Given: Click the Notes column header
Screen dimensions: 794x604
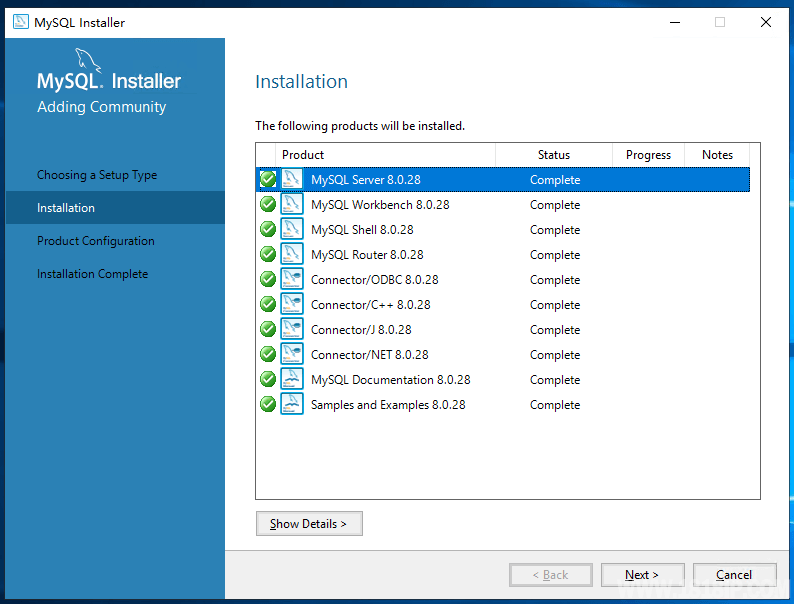Looking at the screenshot, I should [718, 155].
